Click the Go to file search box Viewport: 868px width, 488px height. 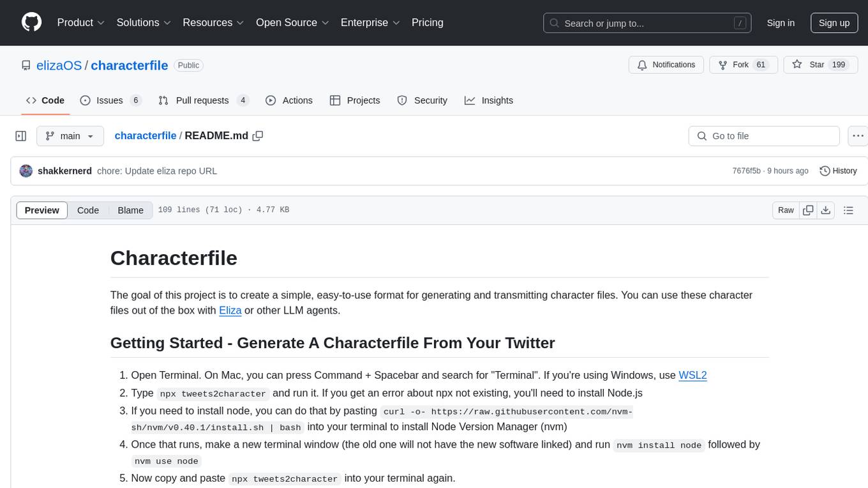coord(764,136)
